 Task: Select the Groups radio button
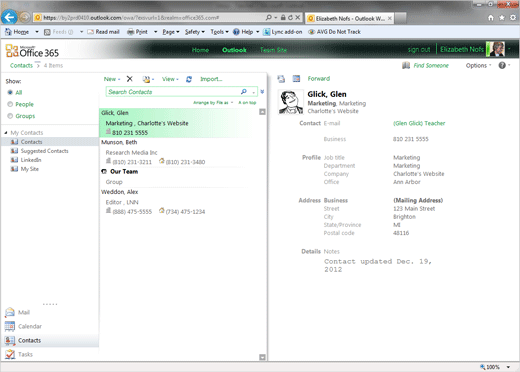(x=10, y=116)
